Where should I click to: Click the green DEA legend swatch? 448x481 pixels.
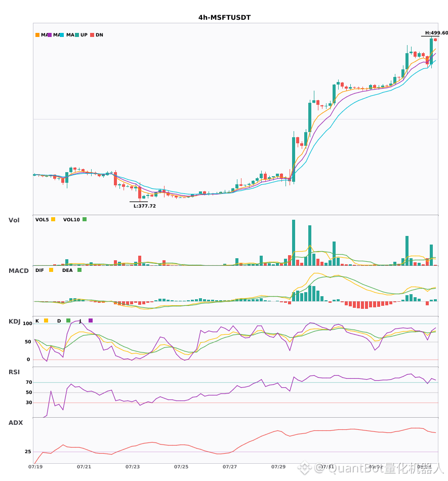(79, 270)
